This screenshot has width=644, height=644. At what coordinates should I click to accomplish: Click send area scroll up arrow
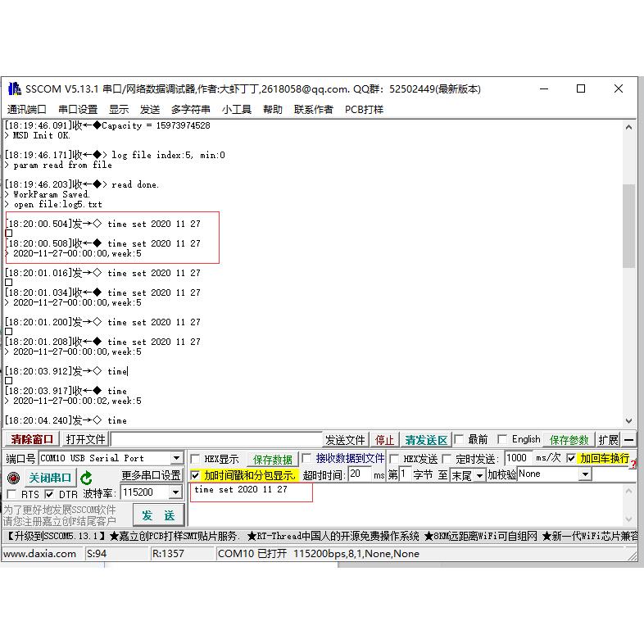tap(628, 491)
